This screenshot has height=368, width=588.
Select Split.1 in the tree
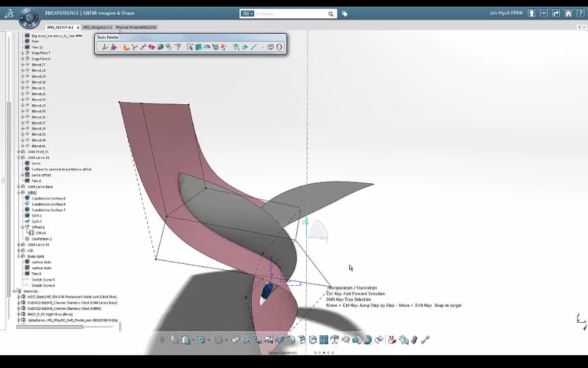pyautogui.click(x=37, y=215)
